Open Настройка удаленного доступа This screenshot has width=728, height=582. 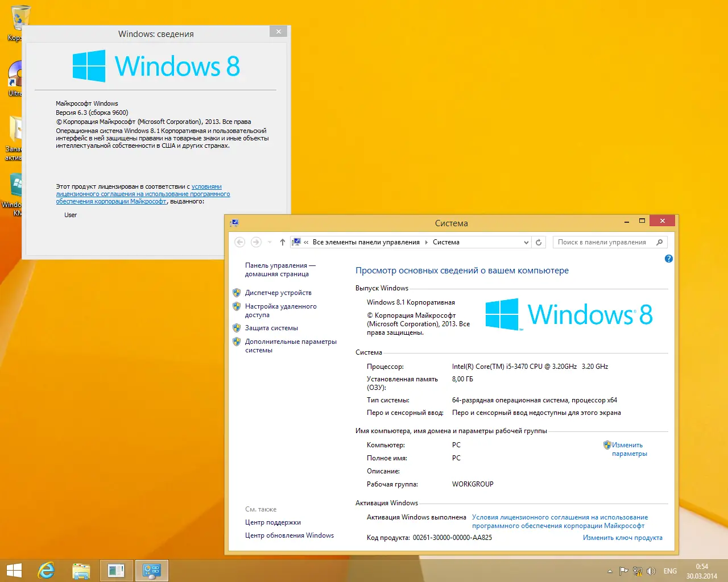pos(281,310)
